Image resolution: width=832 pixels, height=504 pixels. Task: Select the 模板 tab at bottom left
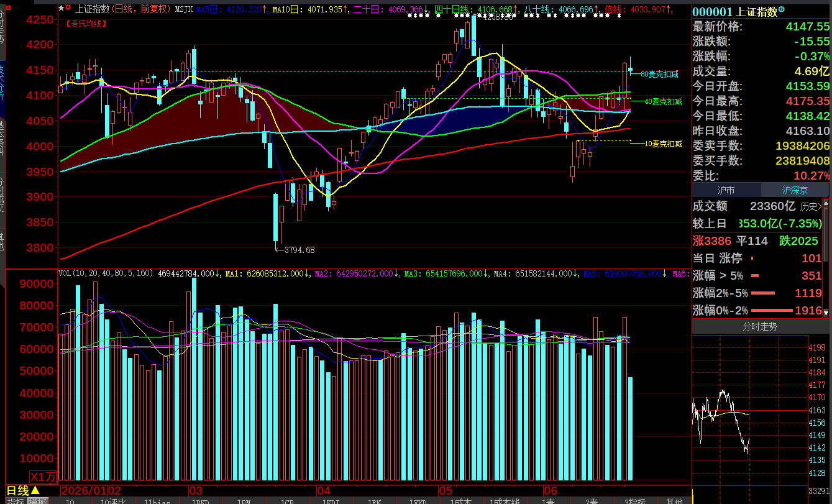(37, 501)
